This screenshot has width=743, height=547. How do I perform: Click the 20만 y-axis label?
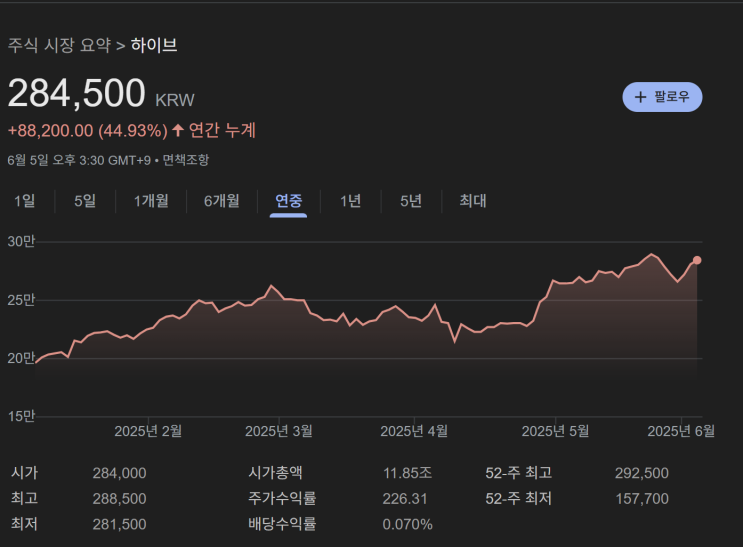click(21, 358)
